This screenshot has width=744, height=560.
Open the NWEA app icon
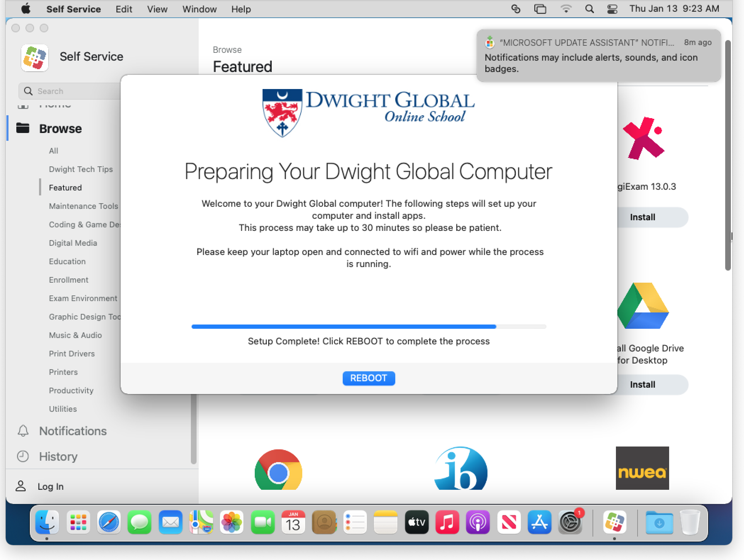point(642,468)
